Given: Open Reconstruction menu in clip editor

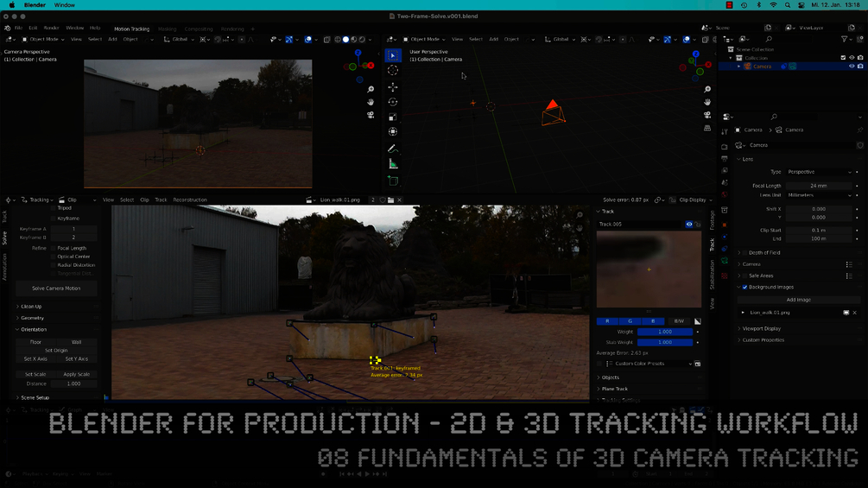Looking at the screenshot, I should 190,200.
